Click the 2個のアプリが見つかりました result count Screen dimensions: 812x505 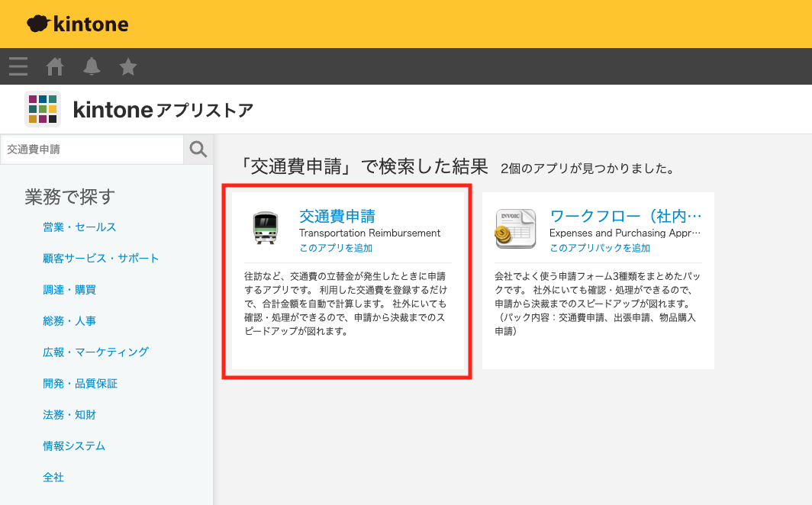point(588,169)
